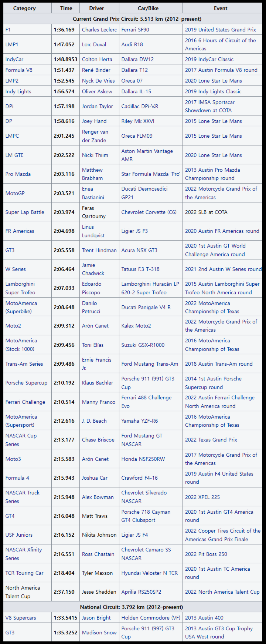266x644 pixels.
Task: Open 2022 Texas Grand Prix link
Action: tap(211, 440)
